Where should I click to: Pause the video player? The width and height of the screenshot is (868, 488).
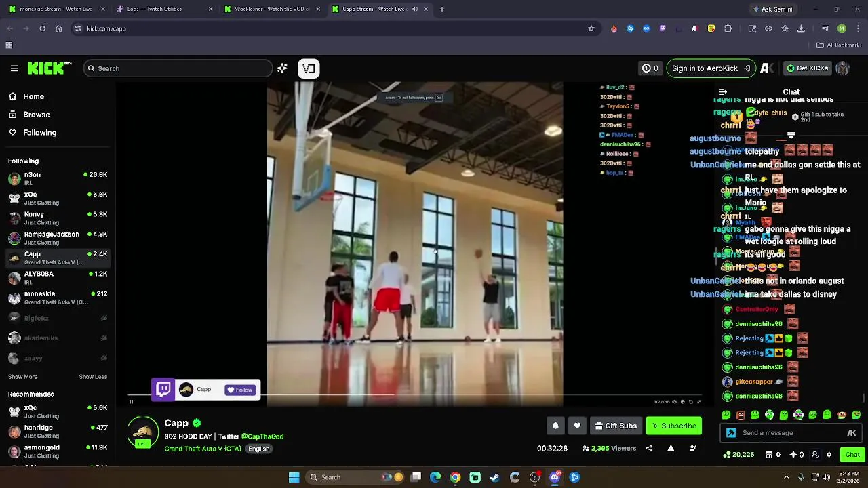(x=131, y=402)
